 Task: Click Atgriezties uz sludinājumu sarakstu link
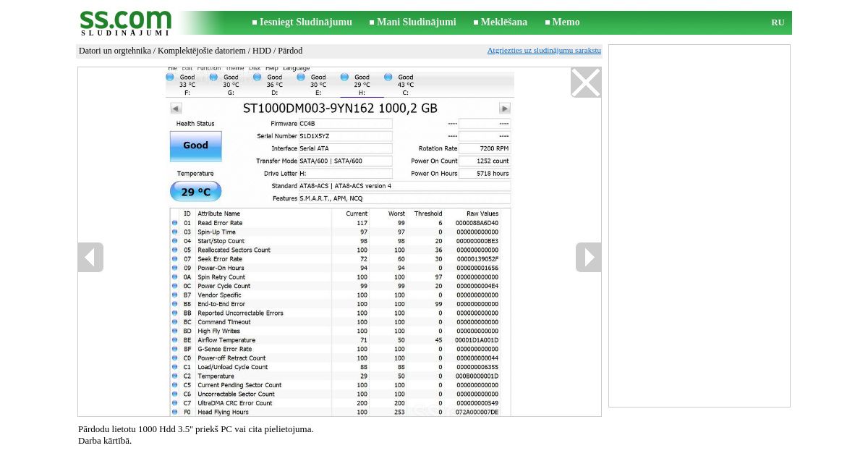coord(544,51)
